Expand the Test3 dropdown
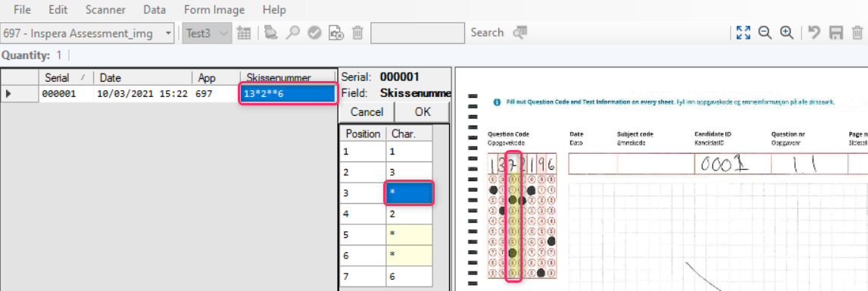868x291 pixels. (x=224, y=33)
